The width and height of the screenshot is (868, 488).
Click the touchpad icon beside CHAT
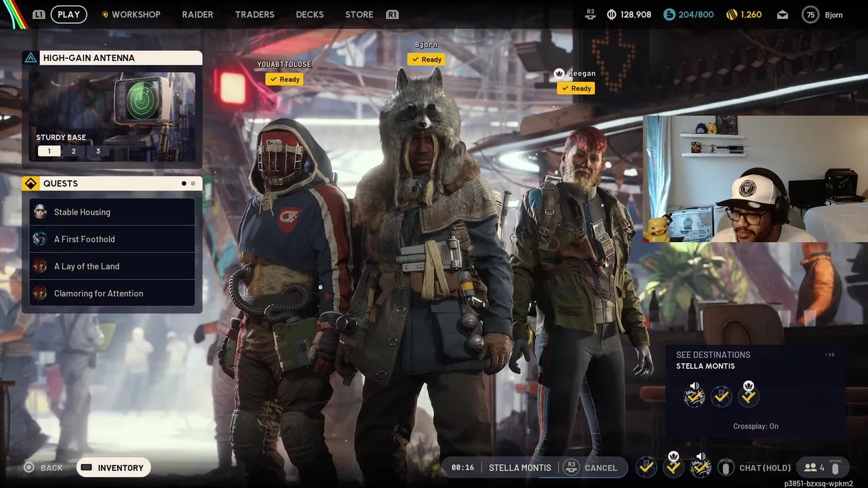(726, 468)
